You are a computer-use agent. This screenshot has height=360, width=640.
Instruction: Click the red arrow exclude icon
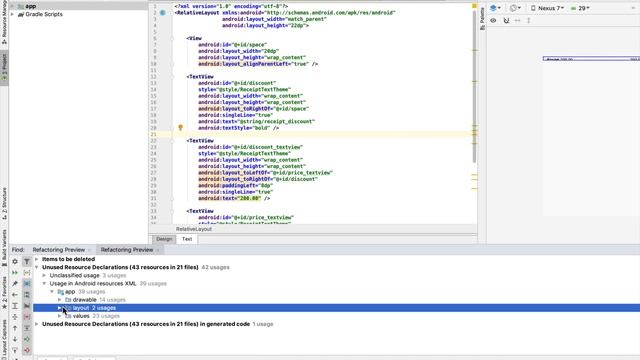pyautogui.click(x=27, y=350)
